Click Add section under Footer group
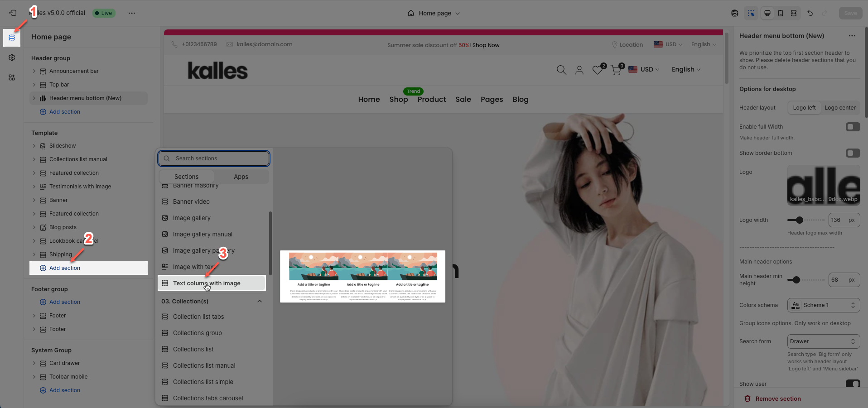The height and width of the screenshot is (408, 868). pos(65,302)
